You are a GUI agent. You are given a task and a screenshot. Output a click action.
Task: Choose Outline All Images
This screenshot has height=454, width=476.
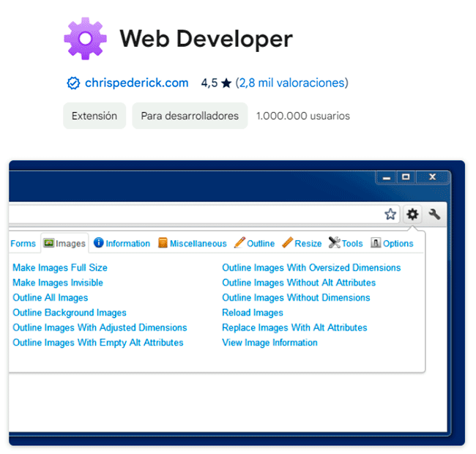51,298
